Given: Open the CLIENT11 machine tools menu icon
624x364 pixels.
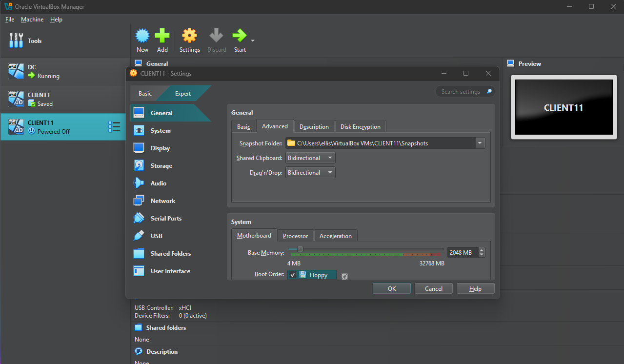Looking at the screenshot, I should coord(114,127).
